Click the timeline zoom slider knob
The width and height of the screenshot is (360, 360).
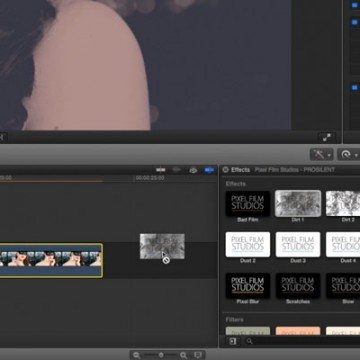coord(161,355)
